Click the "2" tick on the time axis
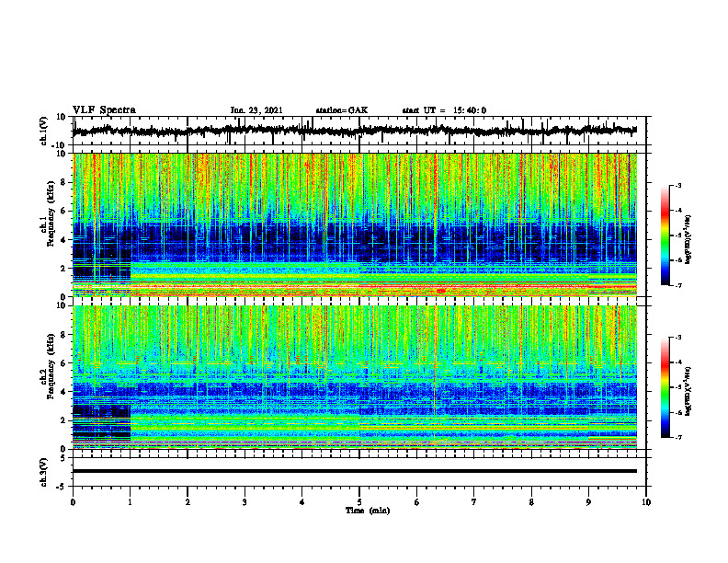This screenshot has height=563, width=728. pyautogui.click(x=188, y=502)
